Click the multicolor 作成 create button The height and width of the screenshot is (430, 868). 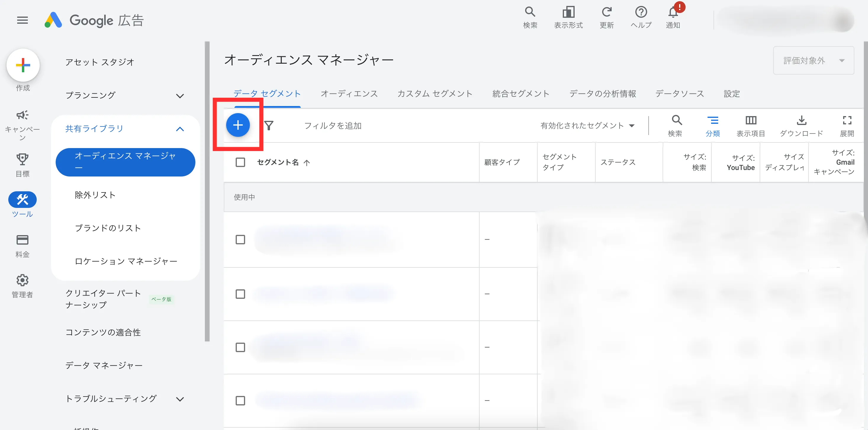point(23,65)
